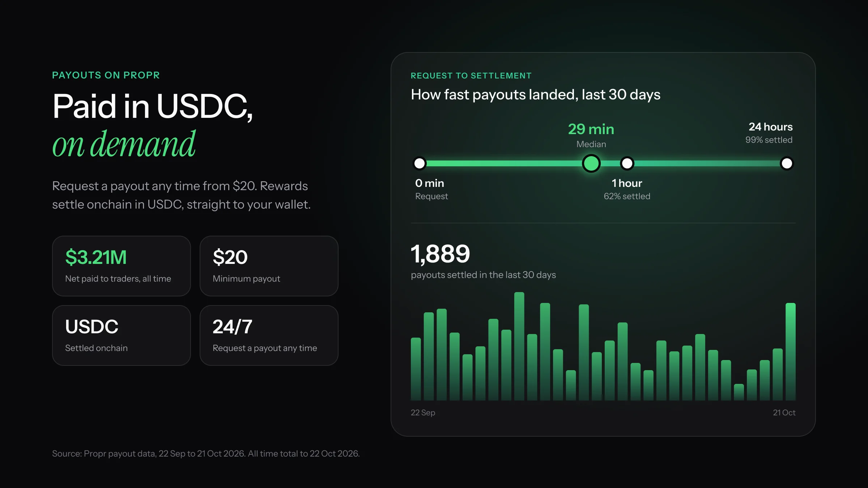This screenshot has height=488, width=868.
Task: Click the 'Request a payout any time from $20' paragraph
Action: click(x=182, y=195)
